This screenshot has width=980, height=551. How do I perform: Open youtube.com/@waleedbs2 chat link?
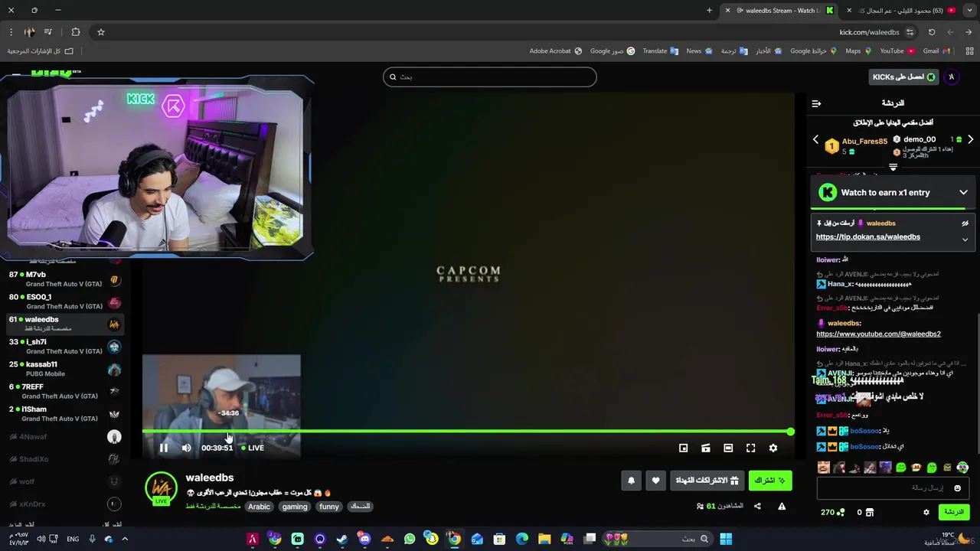[x=878, y=334]
